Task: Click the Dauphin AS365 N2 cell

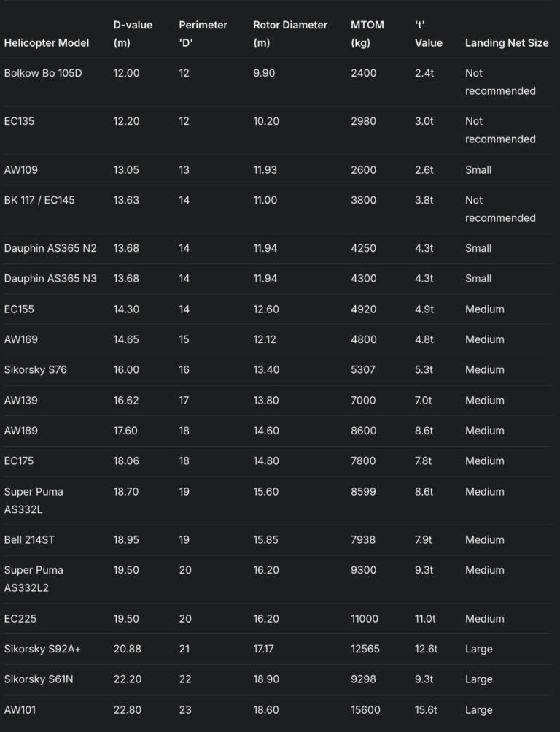Action: 50,248
